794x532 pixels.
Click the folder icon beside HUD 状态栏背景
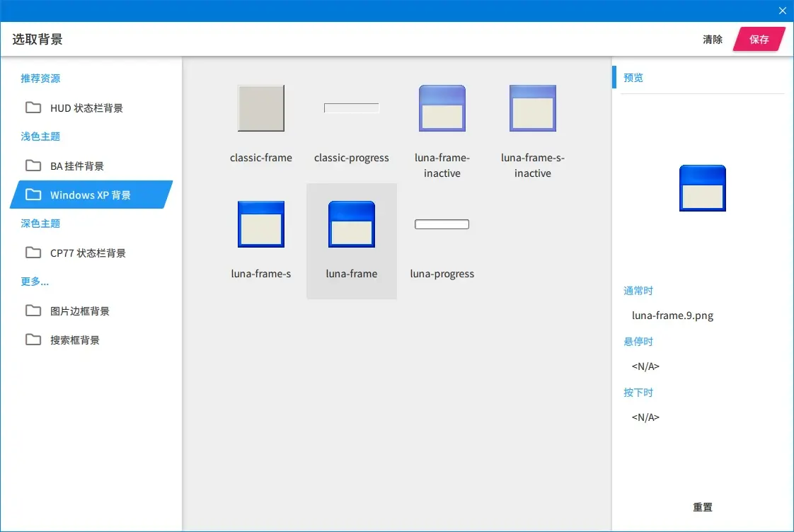[33, 108]
